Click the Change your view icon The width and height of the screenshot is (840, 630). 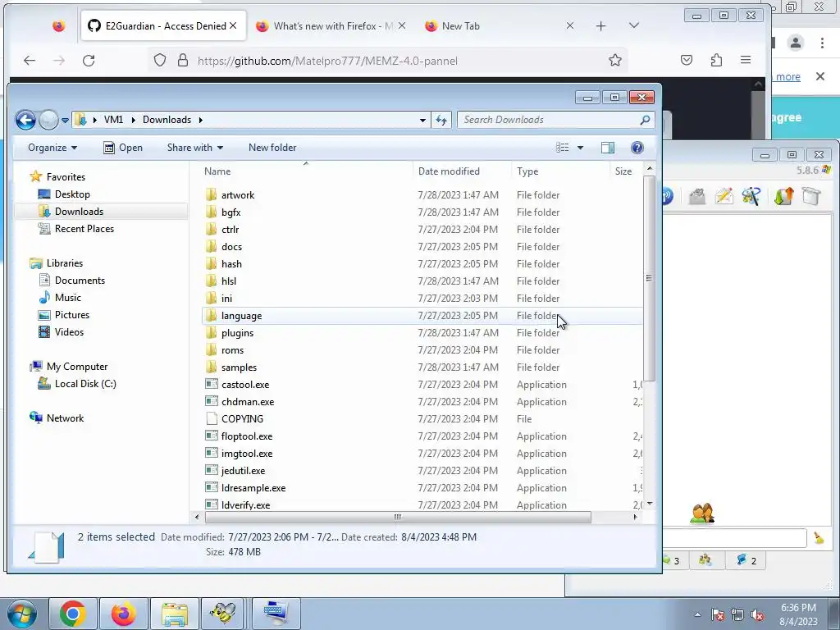click(562, 148)
